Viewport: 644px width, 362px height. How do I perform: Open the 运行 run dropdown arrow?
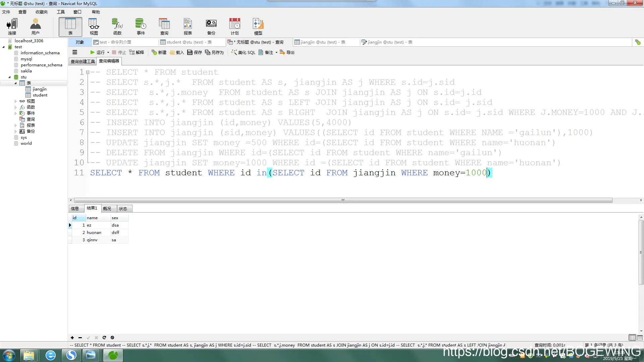tap(108, 53)
